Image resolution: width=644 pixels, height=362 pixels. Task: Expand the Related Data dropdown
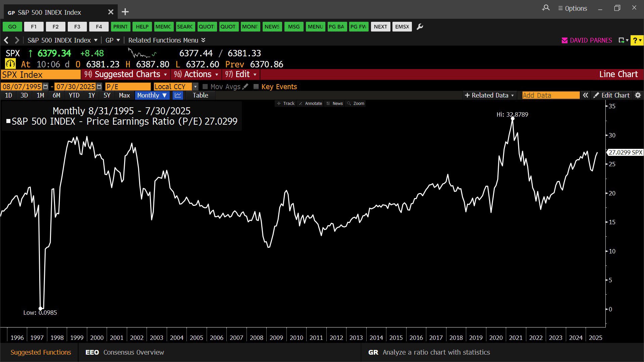pyautogui.click(x=489, y=95)
